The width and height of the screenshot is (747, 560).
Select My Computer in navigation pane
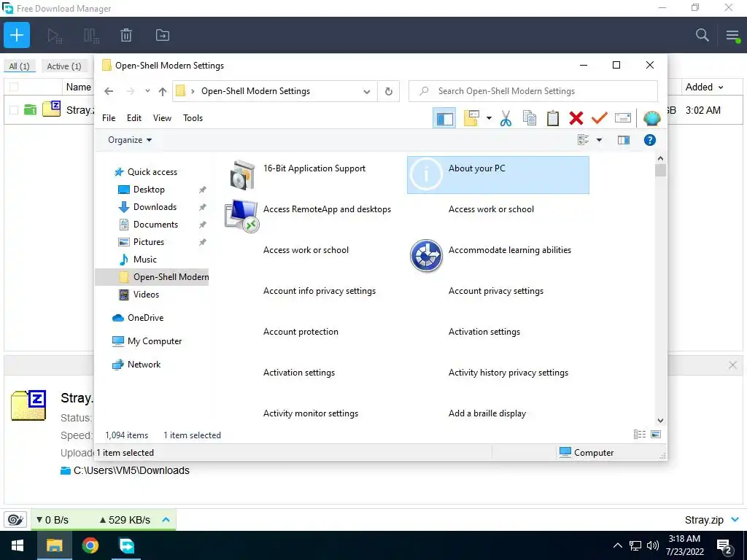pyautogui.click(x=155, y=341)
